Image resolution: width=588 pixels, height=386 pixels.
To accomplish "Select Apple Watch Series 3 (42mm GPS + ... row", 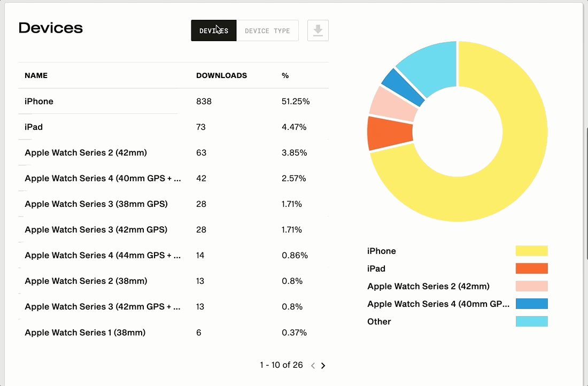I will click(173, 307).
